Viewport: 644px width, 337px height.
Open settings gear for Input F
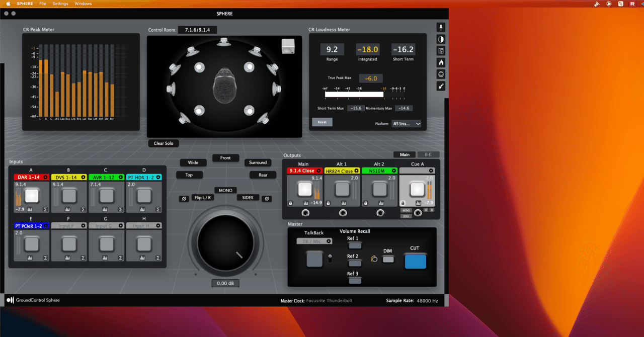click(83, 226)
